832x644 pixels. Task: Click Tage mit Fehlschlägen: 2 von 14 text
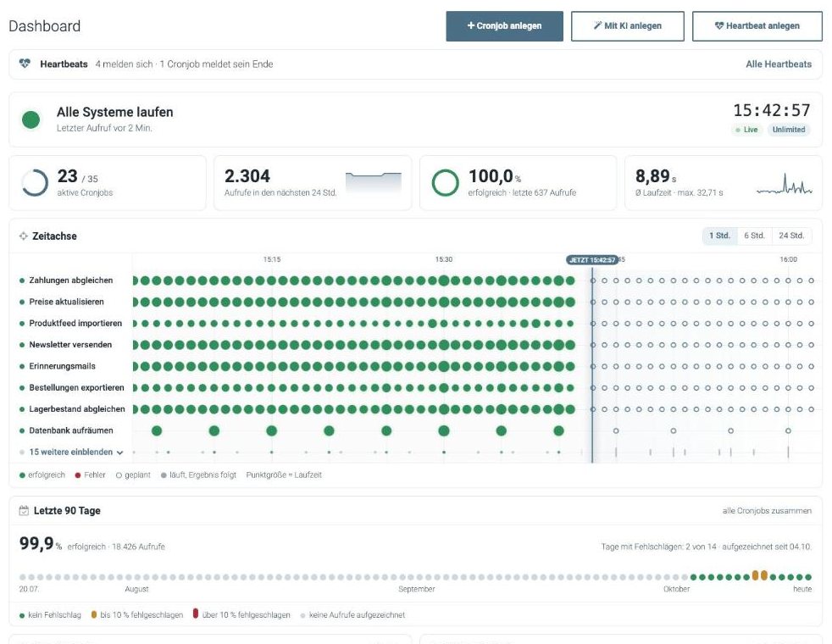(x=658, y=547)
